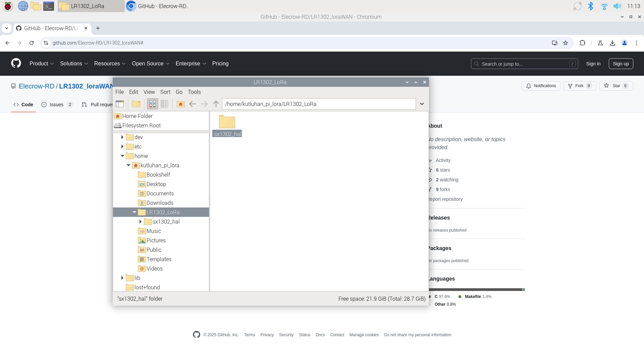Open Chromium three-dot menu
Image resolution: width=644 pixels, height=362 pixels.
coord(637,43)
